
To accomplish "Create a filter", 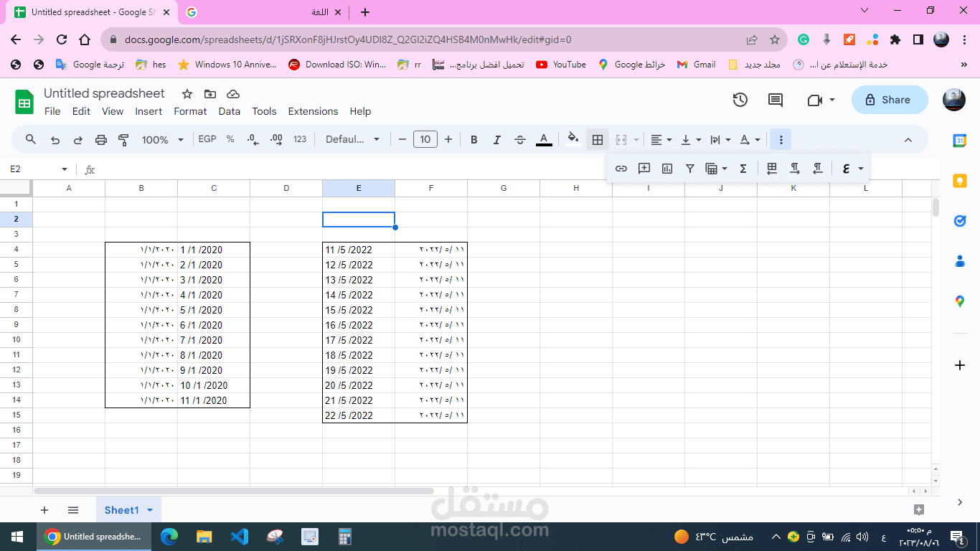I will [x=689, y=169].
